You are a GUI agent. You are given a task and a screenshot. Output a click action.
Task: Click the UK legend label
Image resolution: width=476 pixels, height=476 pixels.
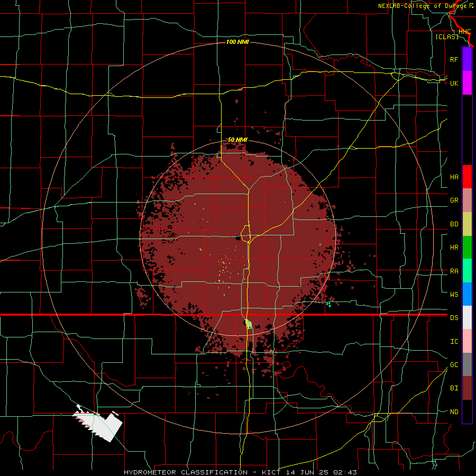point(454,83)
